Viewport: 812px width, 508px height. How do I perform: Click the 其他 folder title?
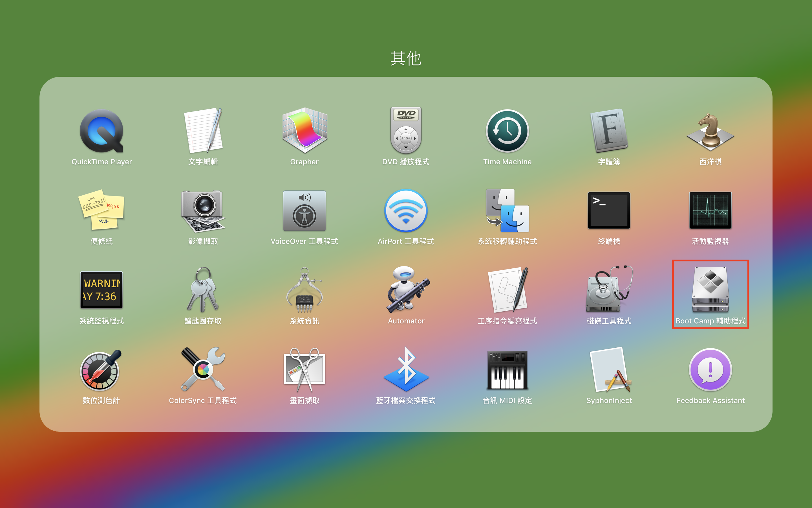coord(406,58)
